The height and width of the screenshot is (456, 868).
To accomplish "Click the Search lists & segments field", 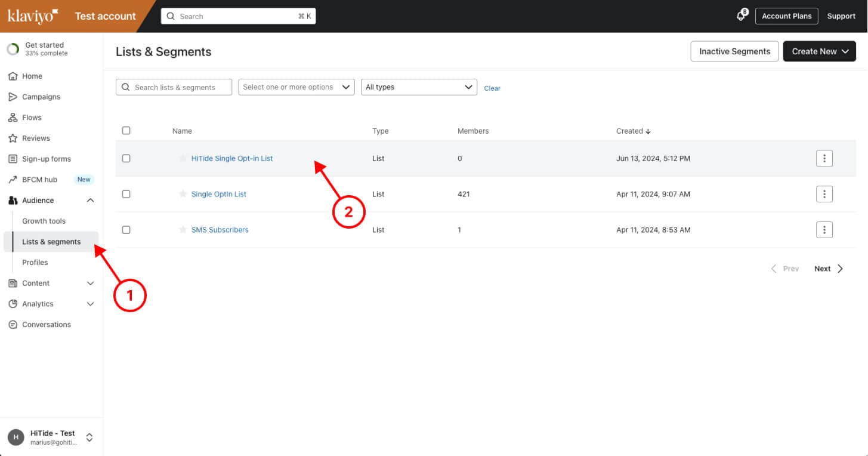I will 174,87.
